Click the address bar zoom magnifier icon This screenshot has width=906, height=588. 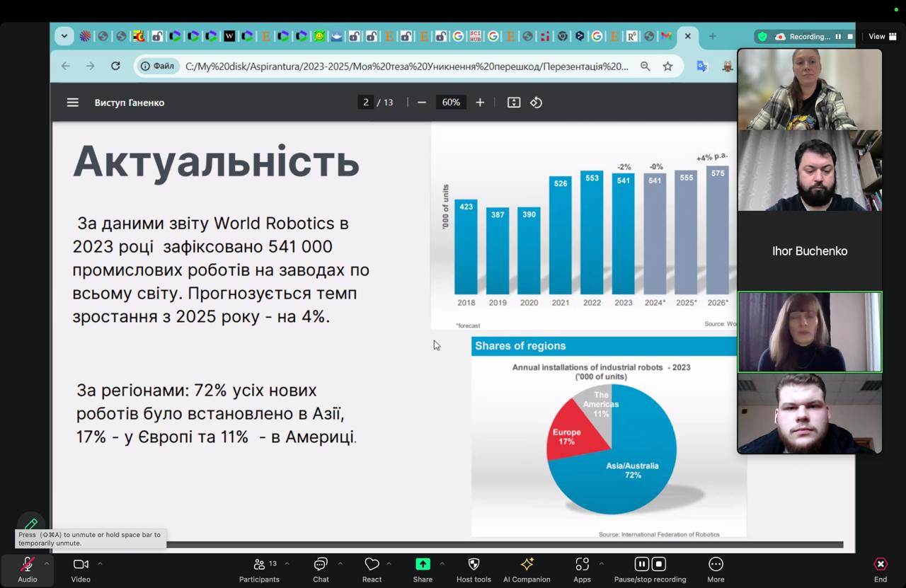point(645,66)
